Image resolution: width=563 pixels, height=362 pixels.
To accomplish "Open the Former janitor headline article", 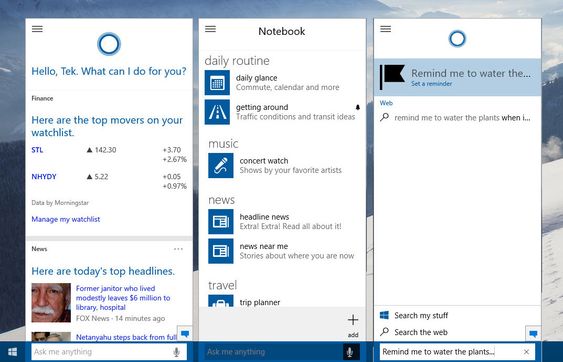I will coord(123,298).
